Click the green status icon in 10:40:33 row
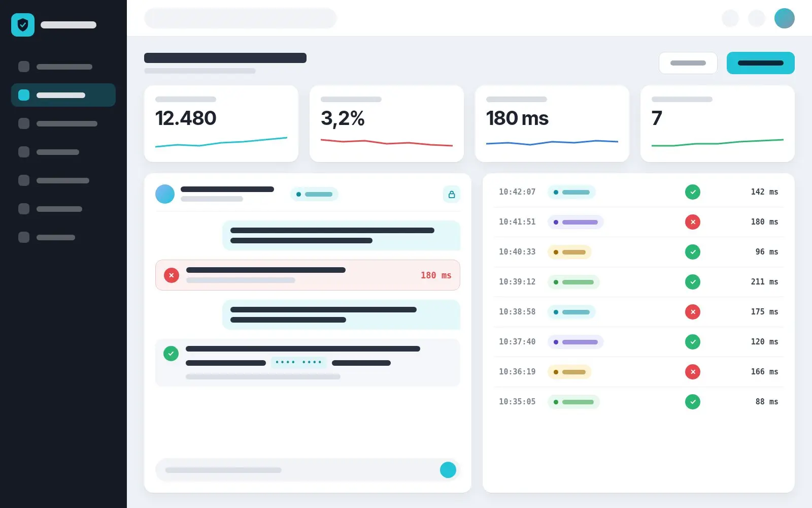The height and width of the screenshot is (508, 812). [692, 252]
